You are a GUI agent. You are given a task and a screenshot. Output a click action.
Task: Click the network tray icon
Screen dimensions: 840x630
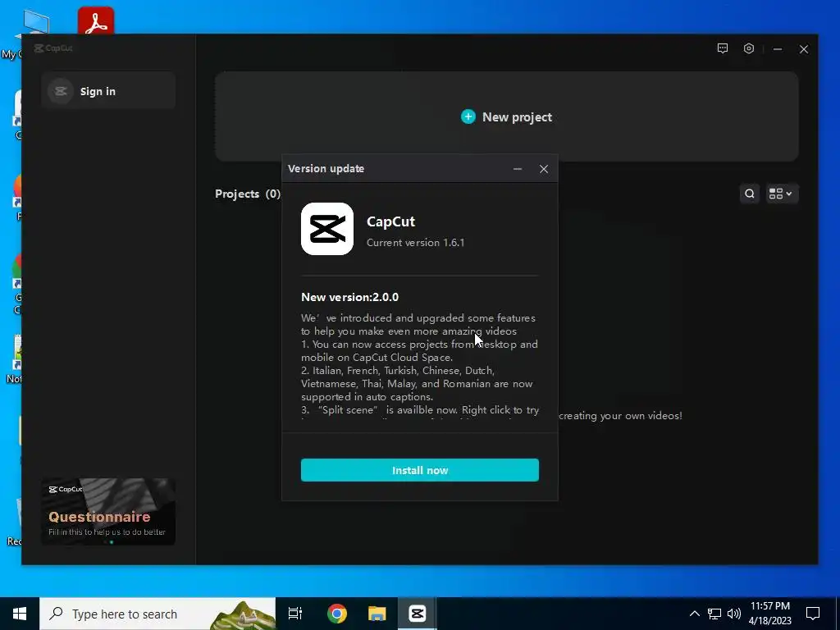(x=714, y=614)
